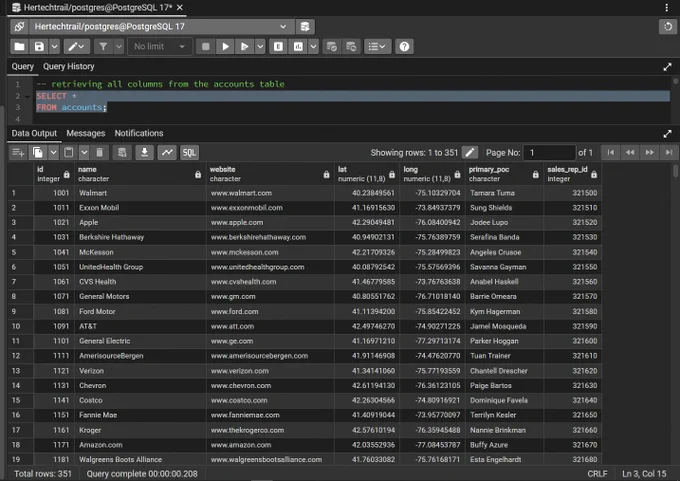Viewport: 680px width, 481px height.
Task: Collapse the code fold arrow on line 2
Action: (27, 96)
